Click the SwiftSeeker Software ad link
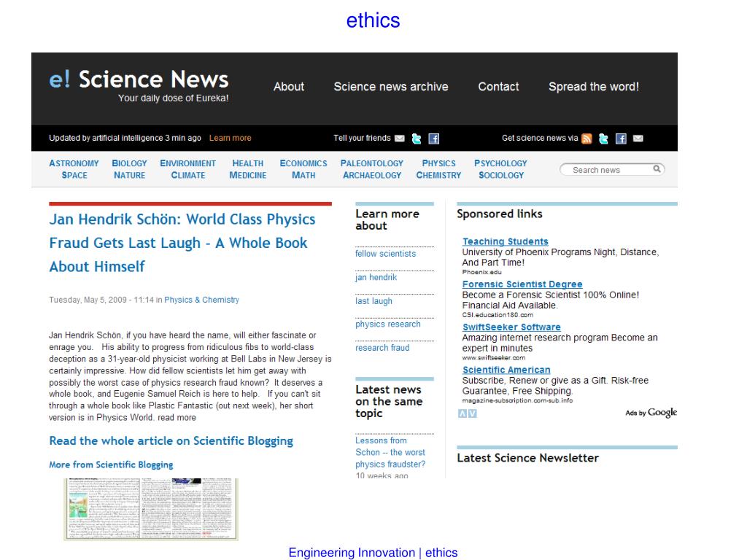This screenshot has width=747, height=560. coord(511,327)
